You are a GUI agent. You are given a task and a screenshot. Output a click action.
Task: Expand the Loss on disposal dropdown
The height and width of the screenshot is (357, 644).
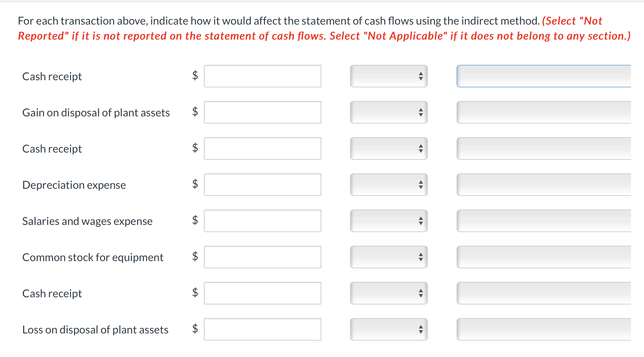pyautogui.click(x=389, y=329)
